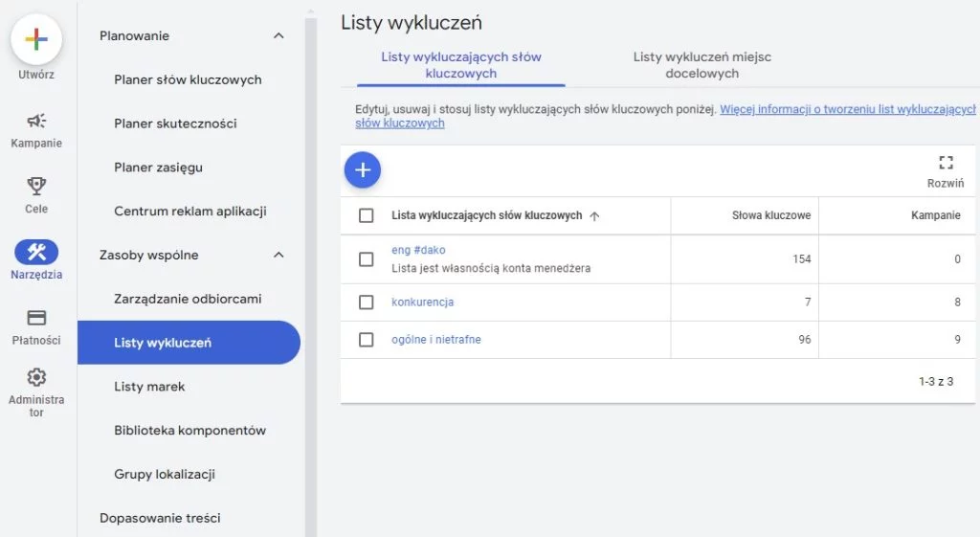Open Biblioteka komponentów
Viewport: 980px width, 537px height.
pyautogui.click(x=190, y=430)
